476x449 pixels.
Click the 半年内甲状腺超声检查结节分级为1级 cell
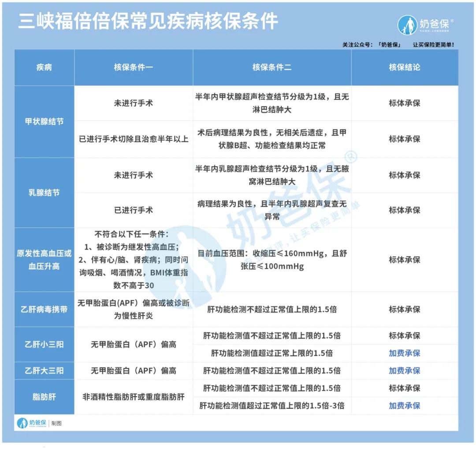272,103
